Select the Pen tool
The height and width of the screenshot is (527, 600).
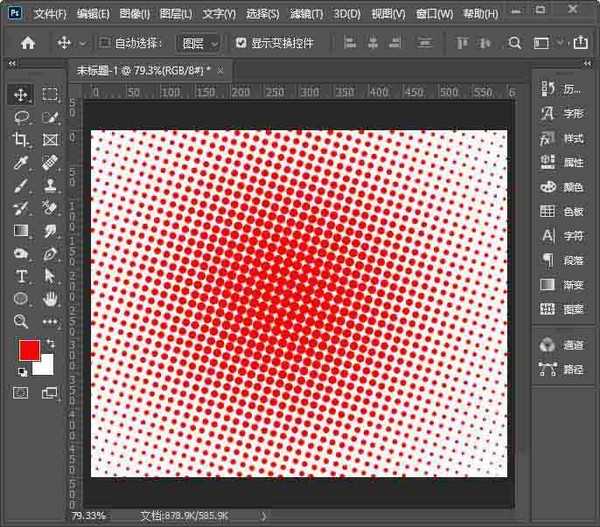pyautogui.click(x=50, y=253)
